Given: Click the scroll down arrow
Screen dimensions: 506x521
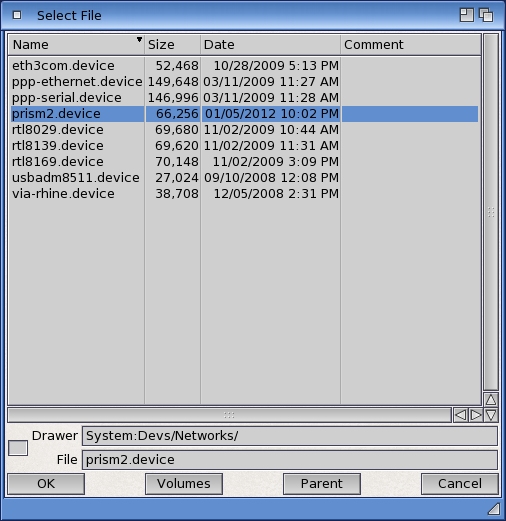Looking at the screenshot, I should point(491,415).
